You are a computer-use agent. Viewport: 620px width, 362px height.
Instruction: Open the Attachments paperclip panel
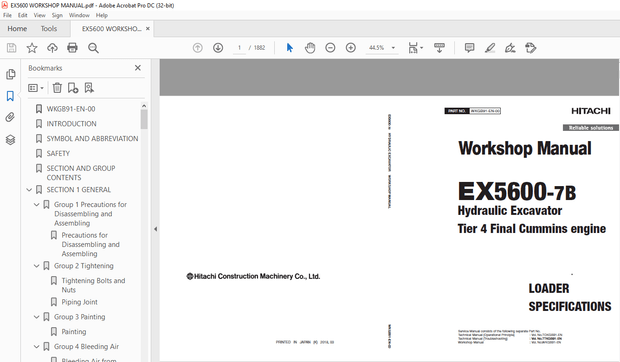pos(10,117)
